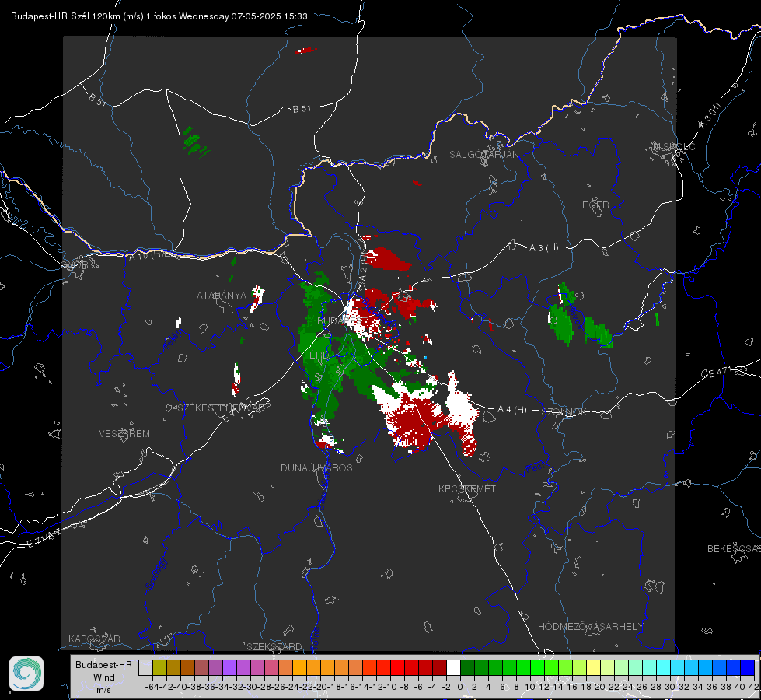Viewport: 761px width, 700px height.
Task: Click the 'A 4 (H)' road label
Action: [512, 410]
